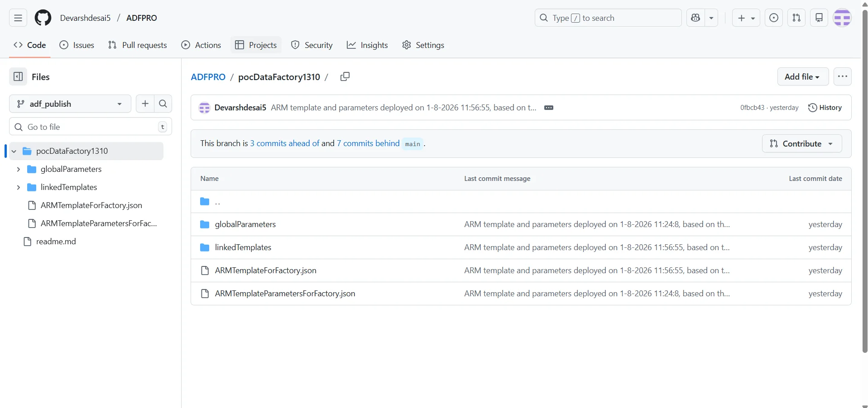
Task: Open the adf_publish branch dropdown
Action: (x=70, y=104)
